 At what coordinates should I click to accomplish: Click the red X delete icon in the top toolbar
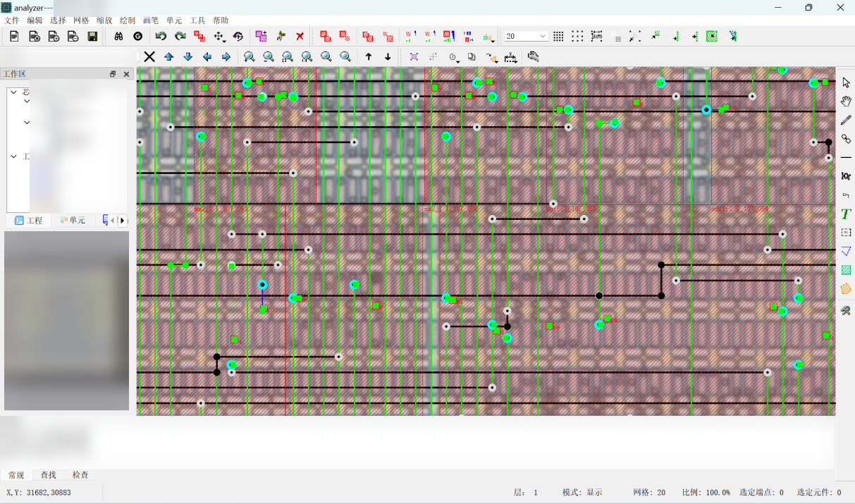pyautogui.click(x=300, y=36)
